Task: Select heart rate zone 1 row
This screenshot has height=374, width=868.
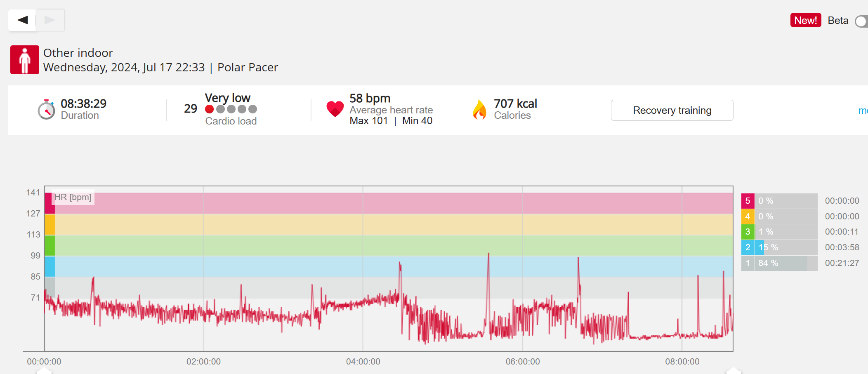Action: click(779, 263)
